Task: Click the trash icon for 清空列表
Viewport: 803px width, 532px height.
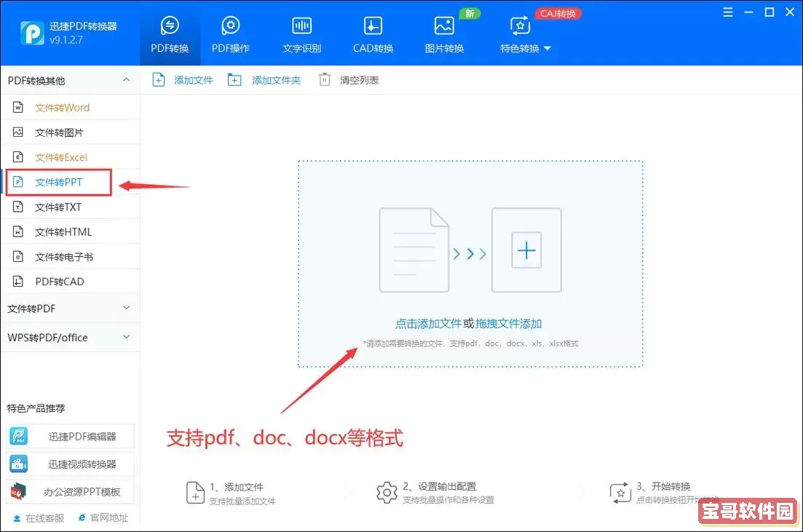Action: (x=325, y=80)
